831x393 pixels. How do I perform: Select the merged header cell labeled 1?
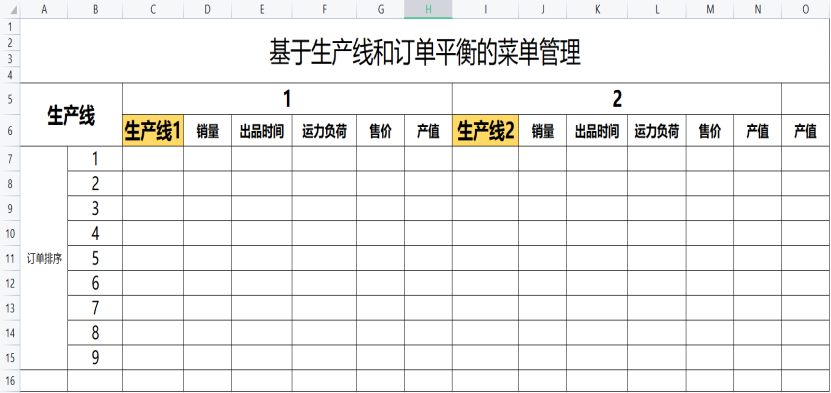point(287,99)
